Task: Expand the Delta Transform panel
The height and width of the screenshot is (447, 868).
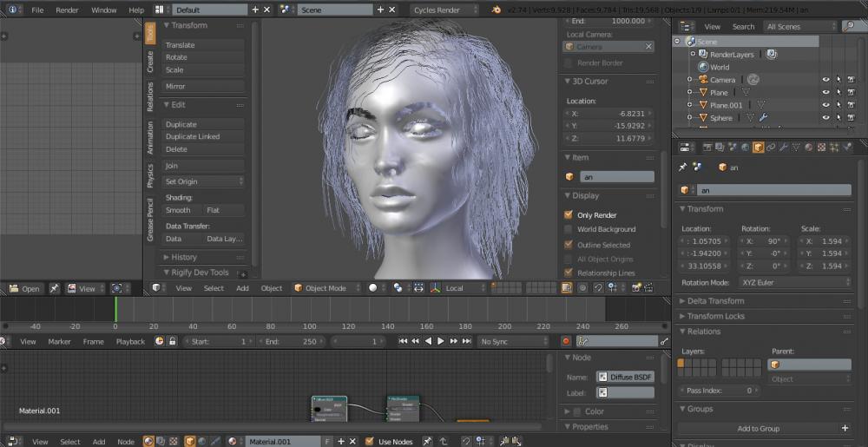Action: (715, 301)
